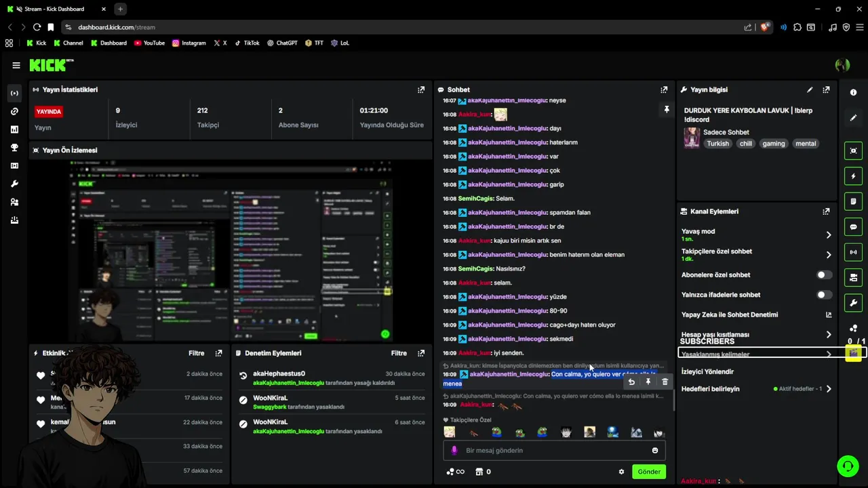The width and height of the screenshot is (868, 488).
Task: Open chat settings gear beside Gönder
Action: click(621, 472)
